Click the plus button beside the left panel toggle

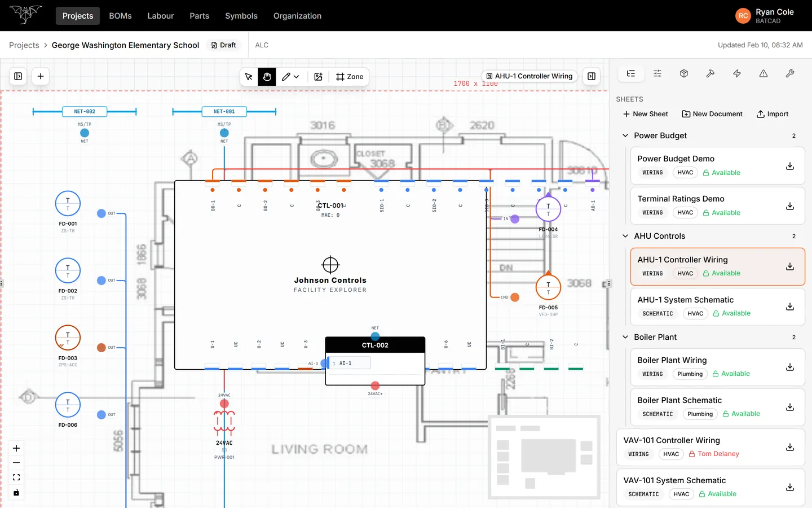coord(41,76)
